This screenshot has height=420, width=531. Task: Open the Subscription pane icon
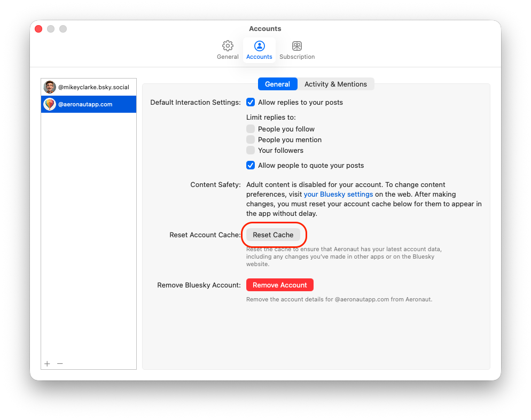(x=297, y=46)
